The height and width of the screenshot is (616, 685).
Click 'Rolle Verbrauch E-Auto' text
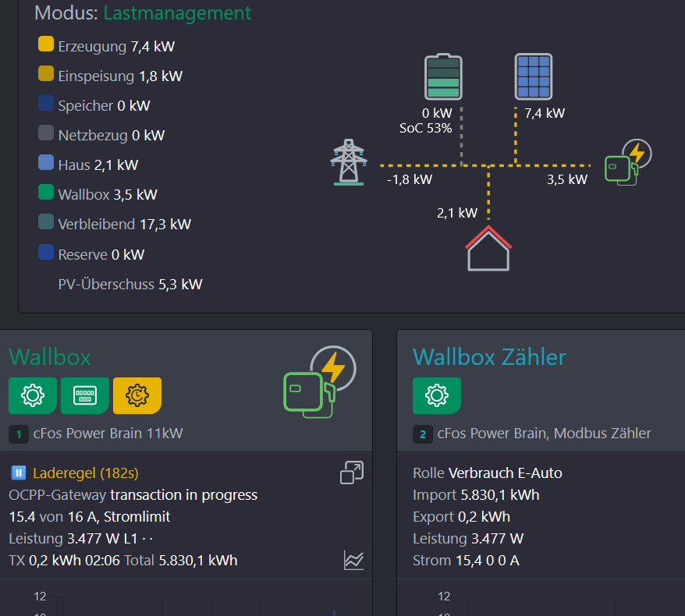pyautogui.click(x=487, y=473)
